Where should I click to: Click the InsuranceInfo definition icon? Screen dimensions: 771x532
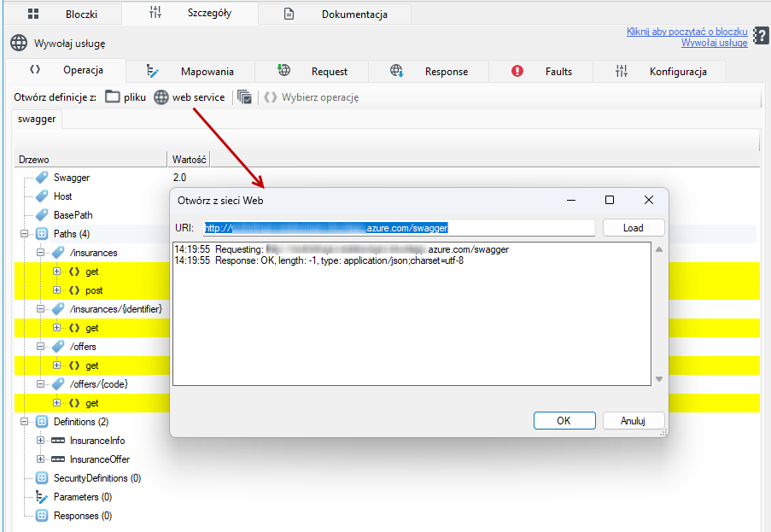pyautogui.click(x=58, y=440)
